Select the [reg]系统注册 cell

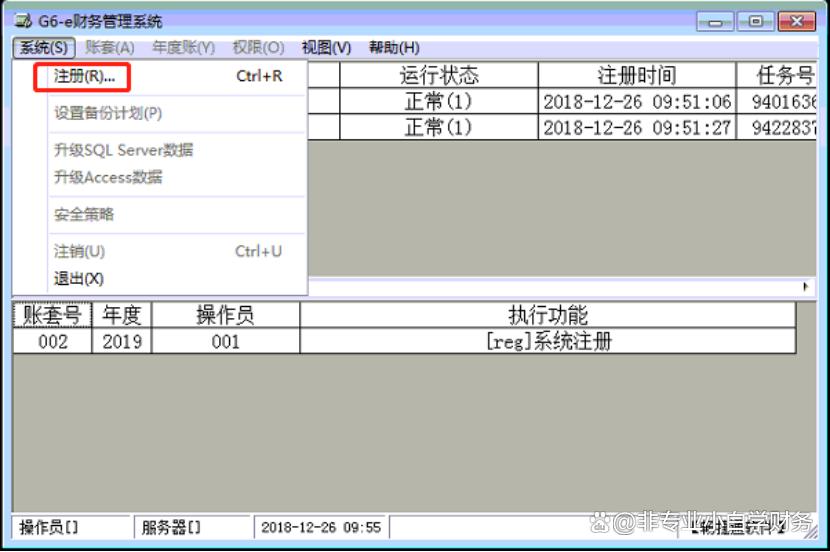pos(548,341)
